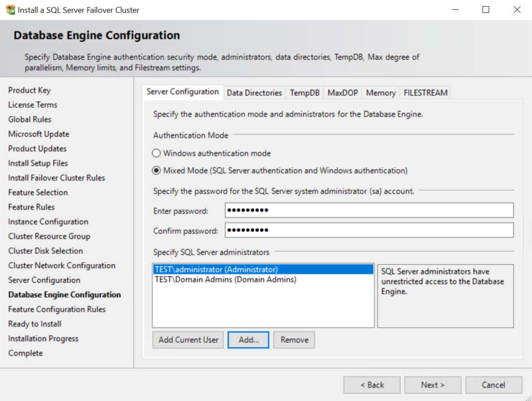Image resolution: width=532 pixels, height=401 pixels.
Task: Switch to the FILESTREAM tab
Action: (x=425, y=93)
